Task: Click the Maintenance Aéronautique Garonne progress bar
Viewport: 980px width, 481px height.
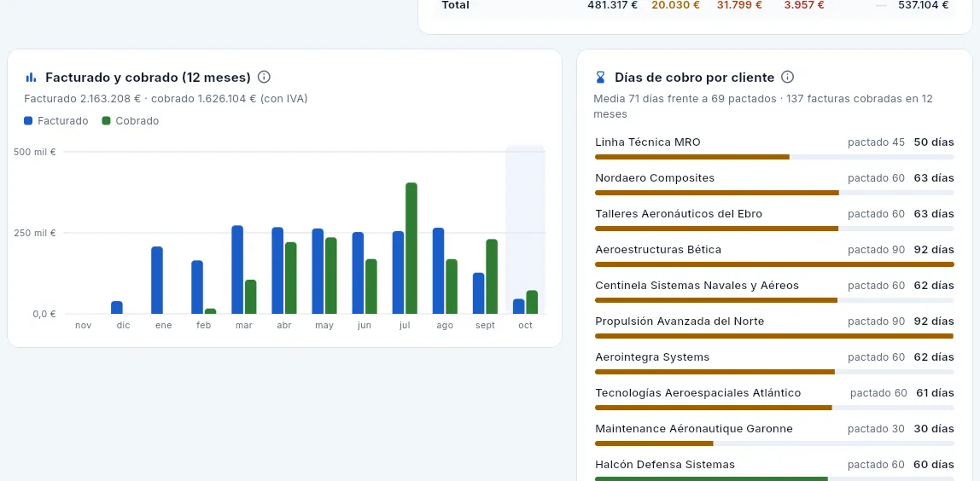Action: 774,443
